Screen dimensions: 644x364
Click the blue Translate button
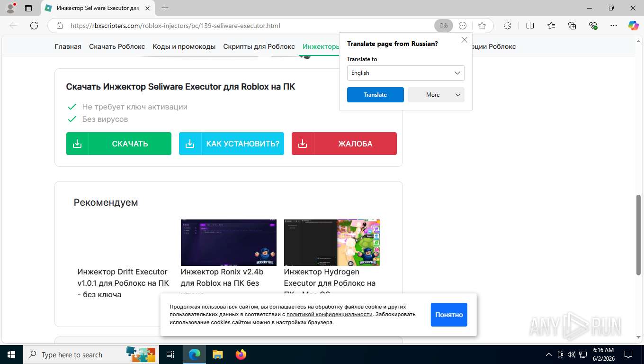pyautogui.click(x=376, y=95)
